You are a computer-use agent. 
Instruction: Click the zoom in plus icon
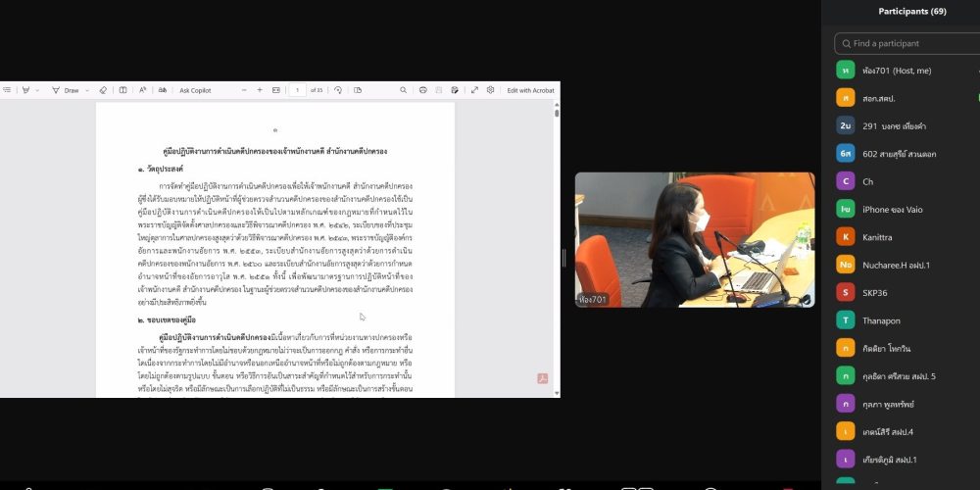[x=260, y=90]
